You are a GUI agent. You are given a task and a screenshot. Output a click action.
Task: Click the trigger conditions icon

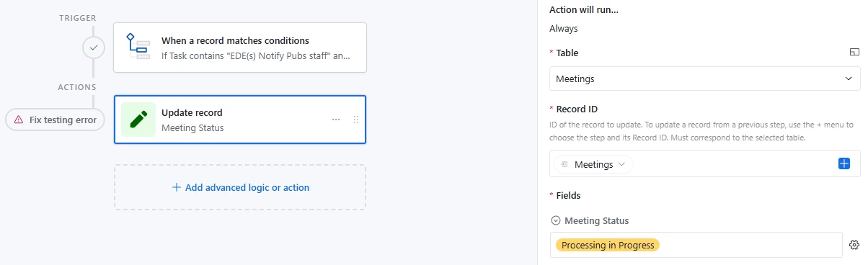click(137, 47)
